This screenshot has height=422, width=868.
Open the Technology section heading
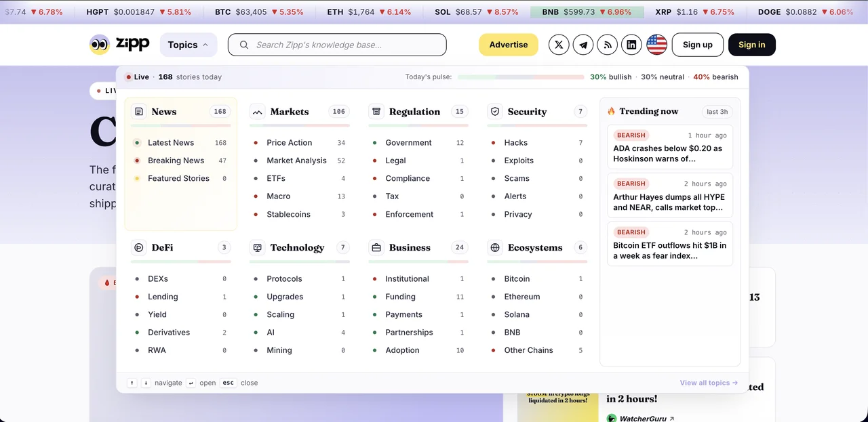297,248
